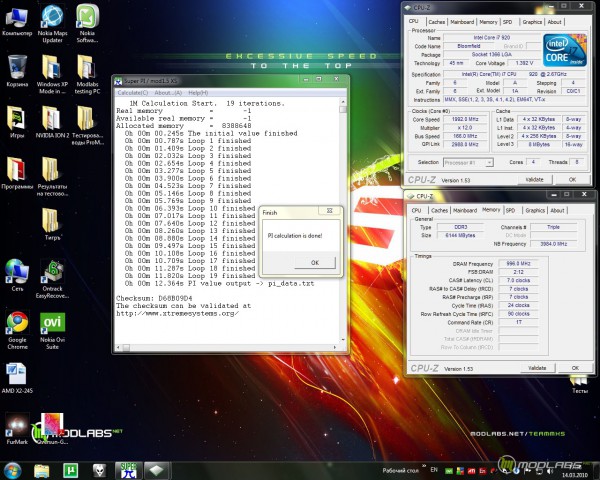
Task: Click the Intel Core i7 logo
Action: [564, 51]
